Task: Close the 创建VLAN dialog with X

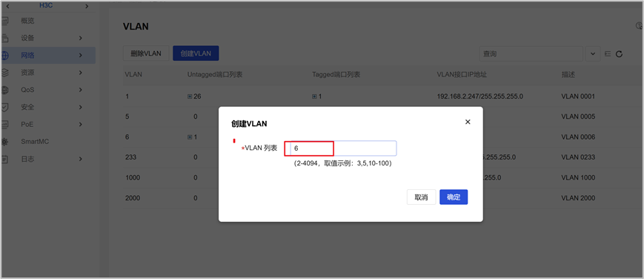Action: tap(468, 122)
